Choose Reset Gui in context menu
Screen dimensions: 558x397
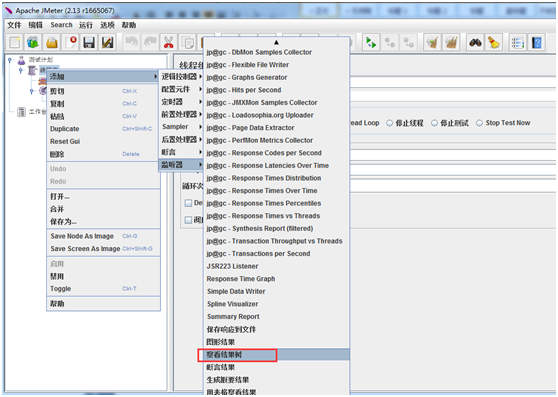(103, 142)
